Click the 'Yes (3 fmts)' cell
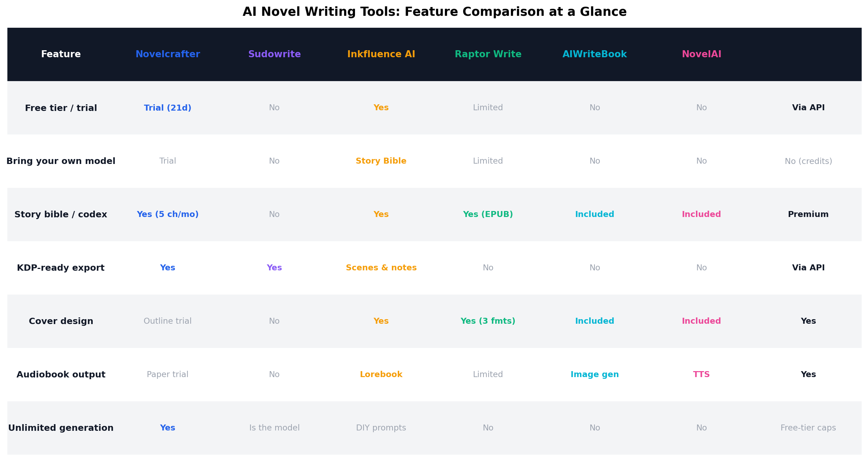This screenshot has height=461, width=868. (x=488, y=321)
